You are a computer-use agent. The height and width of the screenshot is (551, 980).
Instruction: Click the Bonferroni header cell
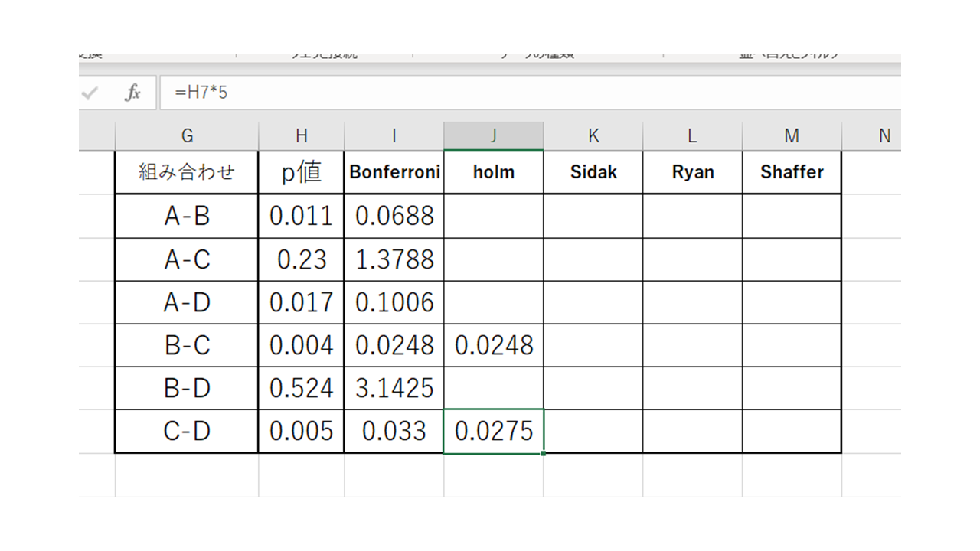(394, 172)
